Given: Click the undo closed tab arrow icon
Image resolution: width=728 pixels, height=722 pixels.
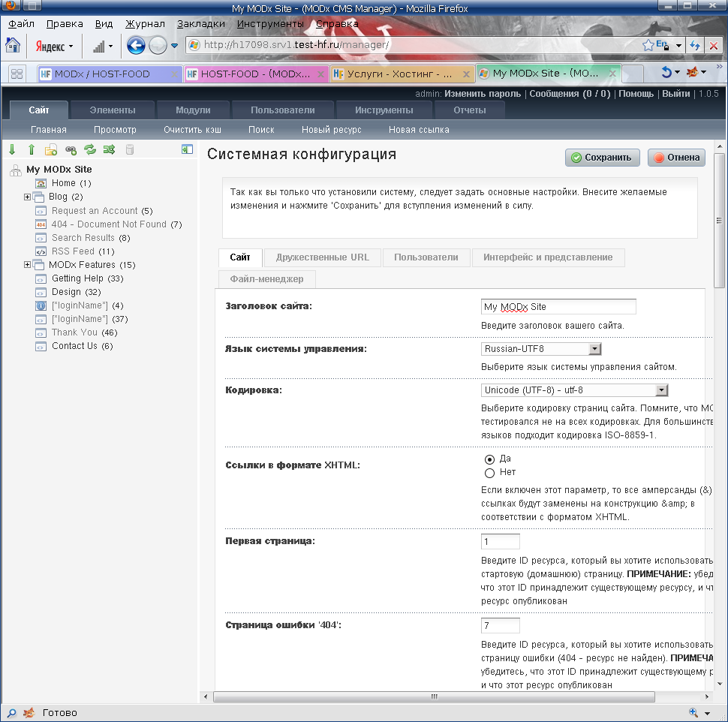Looking at the screenshot, I should pyautogui.click(x=666, y=72).
